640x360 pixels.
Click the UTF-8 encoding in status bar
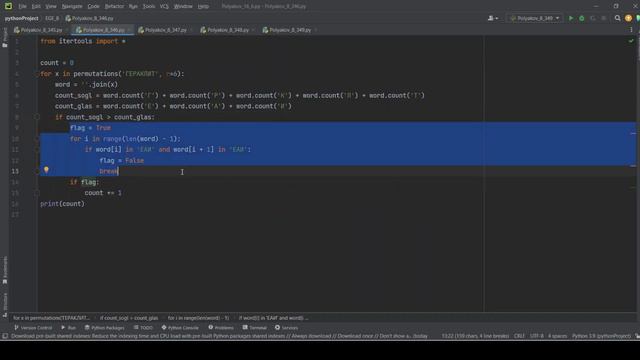pos(537,336)
